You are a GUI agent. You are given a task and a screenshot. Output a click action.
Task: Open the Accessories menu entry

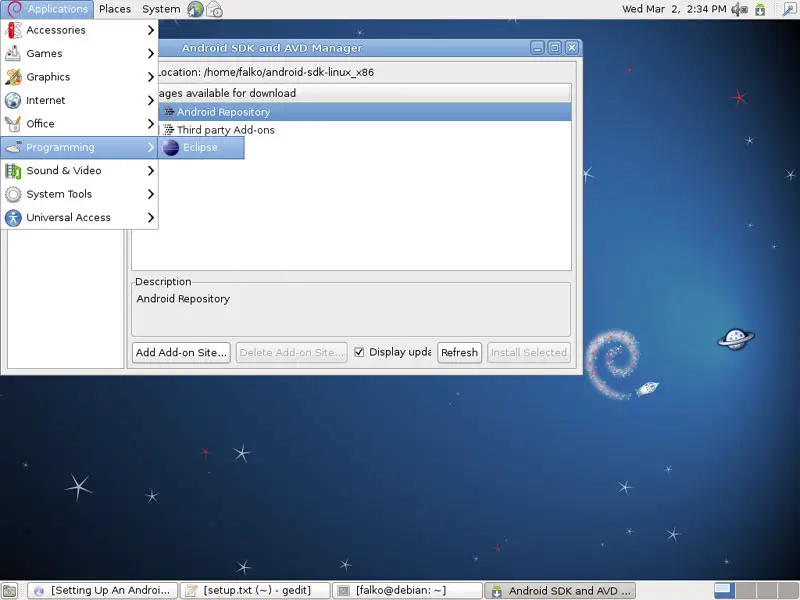click(x=79, y=30)
